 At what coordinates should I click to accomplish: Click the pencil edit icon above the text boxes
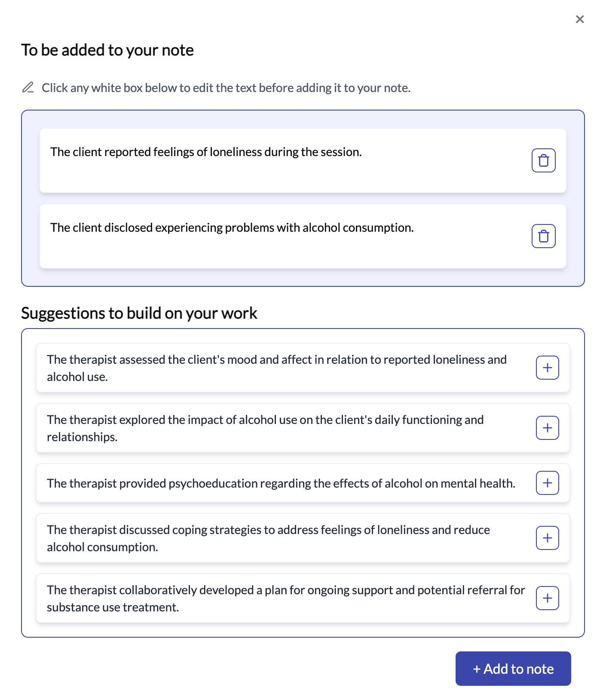pyautogui.click(x=28, y=87)
